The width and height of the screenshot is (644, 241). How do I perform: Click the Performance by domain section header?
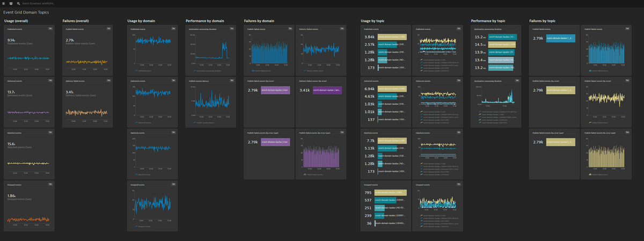tap(205, 21)
